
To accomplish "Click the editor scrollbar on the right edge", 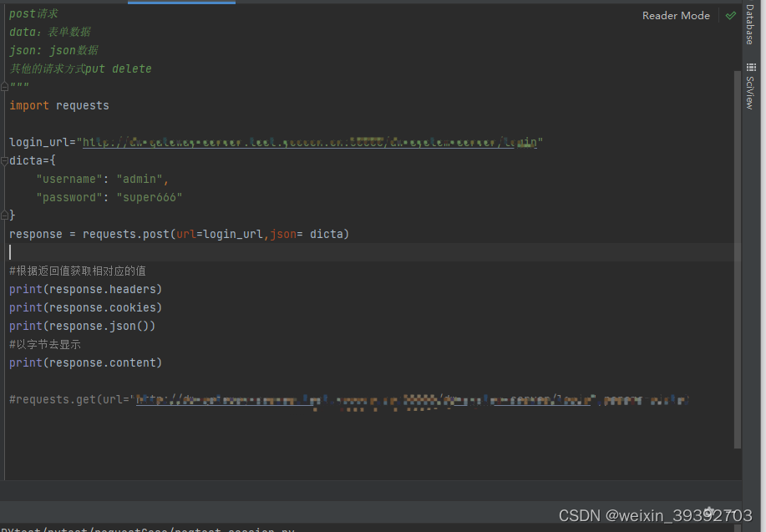I will coord(738,251).
